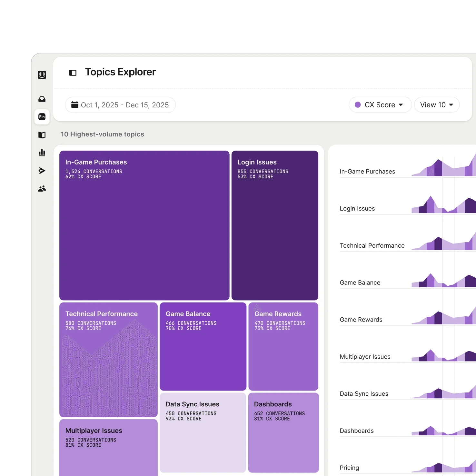Click Login Issues in the trends list

(357, 209)
